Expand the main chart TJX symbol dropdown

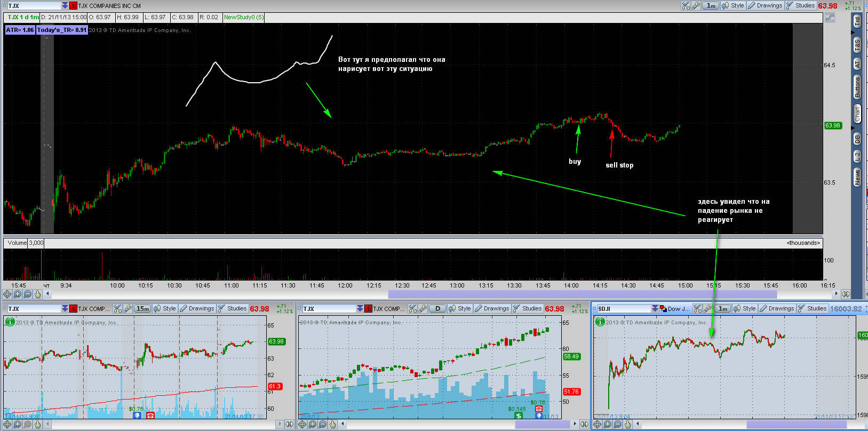point(65,6)
